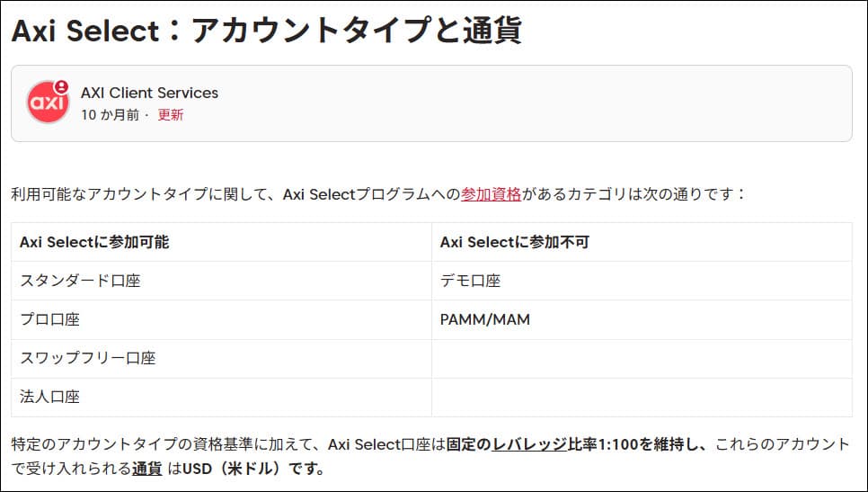
Task: Click the 10 か月前 timestamp
Action: (x=110, y=115)
